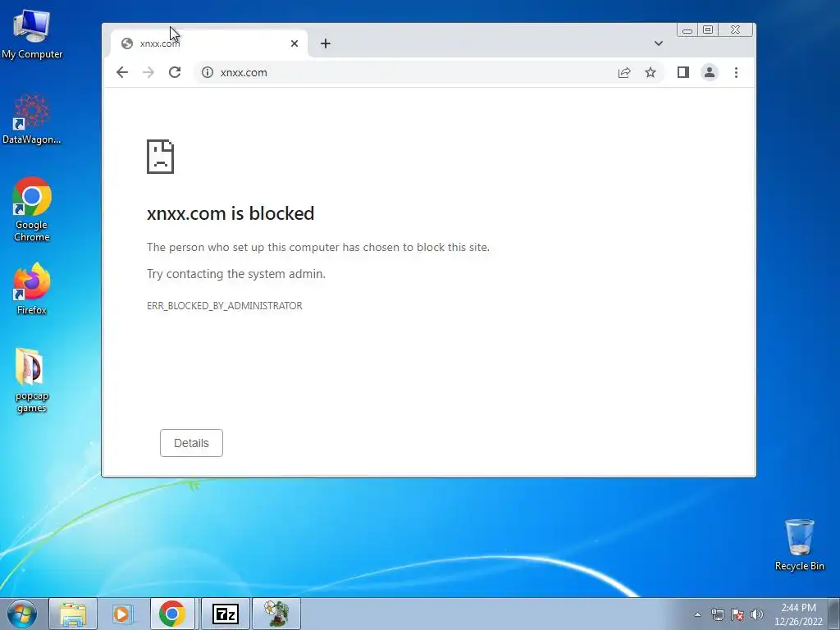Select My Computer desktop icon
Viewport: 840px width, 630px height.
pos(32,34)
